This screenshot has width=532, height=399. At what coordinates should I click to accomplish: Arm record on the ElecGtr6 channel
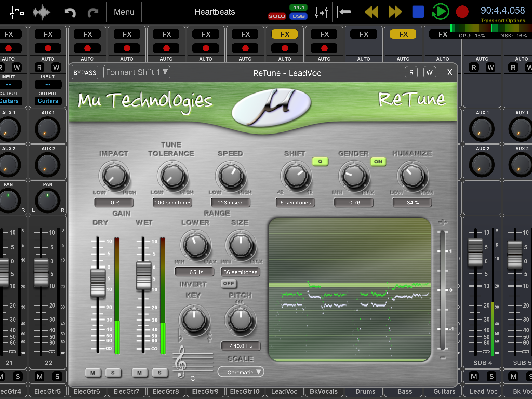click(87, 48)
